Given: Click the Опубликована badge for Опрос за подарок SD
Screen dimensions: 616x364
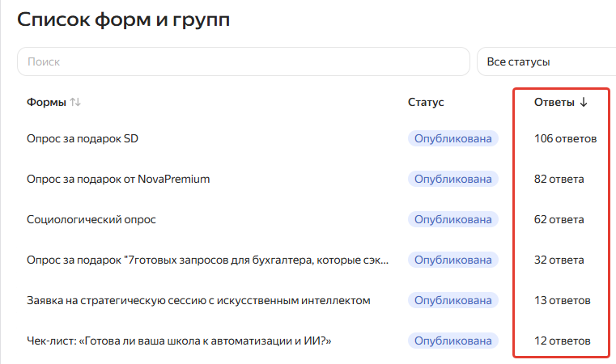Looking at the screenshot, I should coord(453,138).
